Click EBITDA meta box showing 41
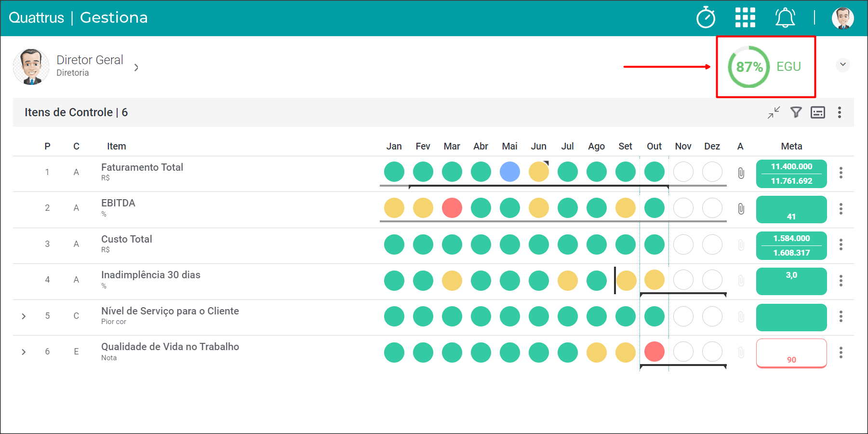 tap(791, 209)
